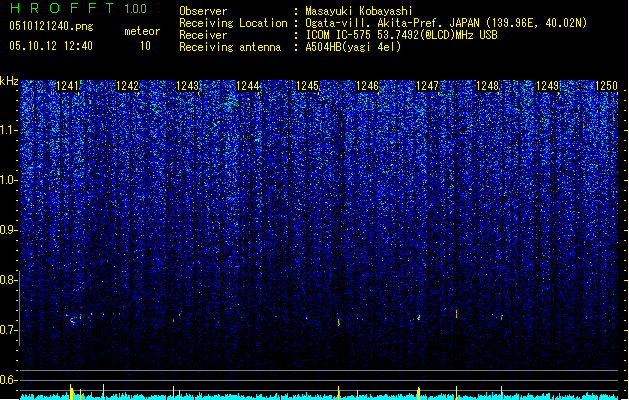Screen dimensions: 629x400
Task: Click the 1.1 frequency axis label
Action: 9,130
